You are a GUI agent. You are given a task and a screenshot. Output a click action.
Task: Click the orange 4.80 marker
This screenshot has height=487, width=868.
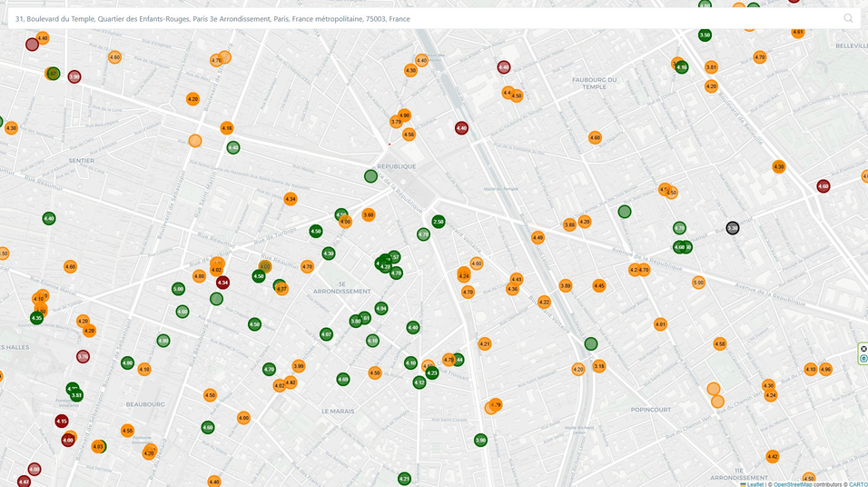click(199, 276)
